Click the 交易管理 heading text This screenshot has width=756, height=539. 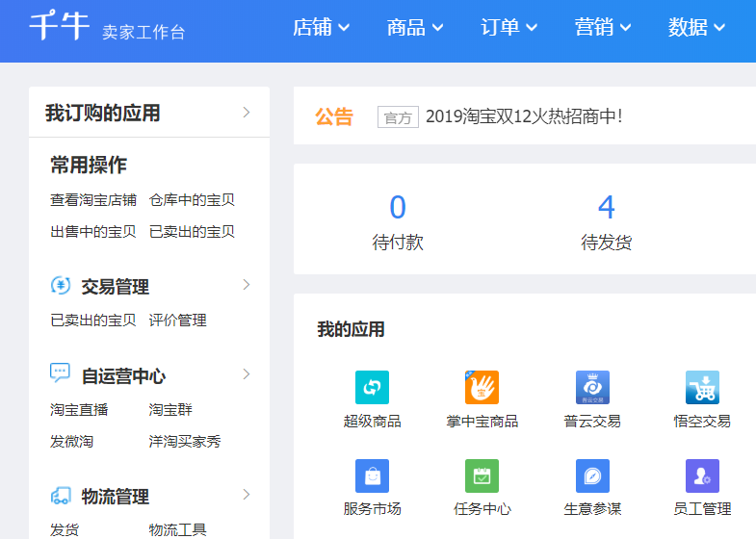[x=115, y=287]
